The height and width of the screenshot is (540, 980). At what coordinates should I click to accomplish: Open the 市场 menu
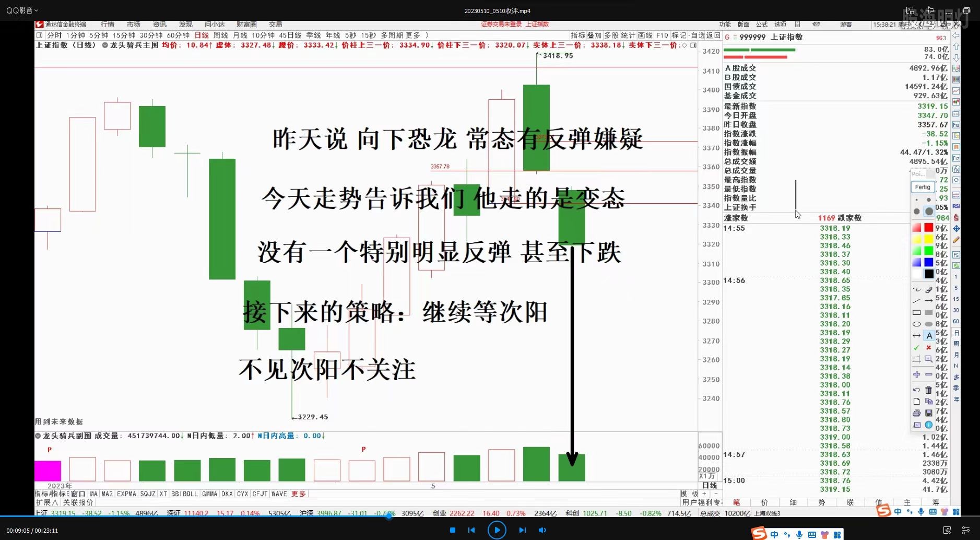tap(133, 25)
